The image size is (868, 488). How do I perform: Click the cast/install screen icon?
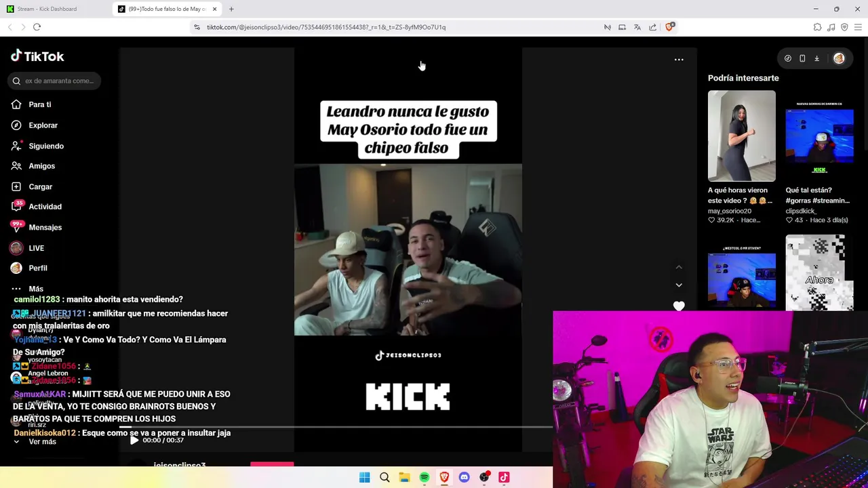[x=622, y=27]
